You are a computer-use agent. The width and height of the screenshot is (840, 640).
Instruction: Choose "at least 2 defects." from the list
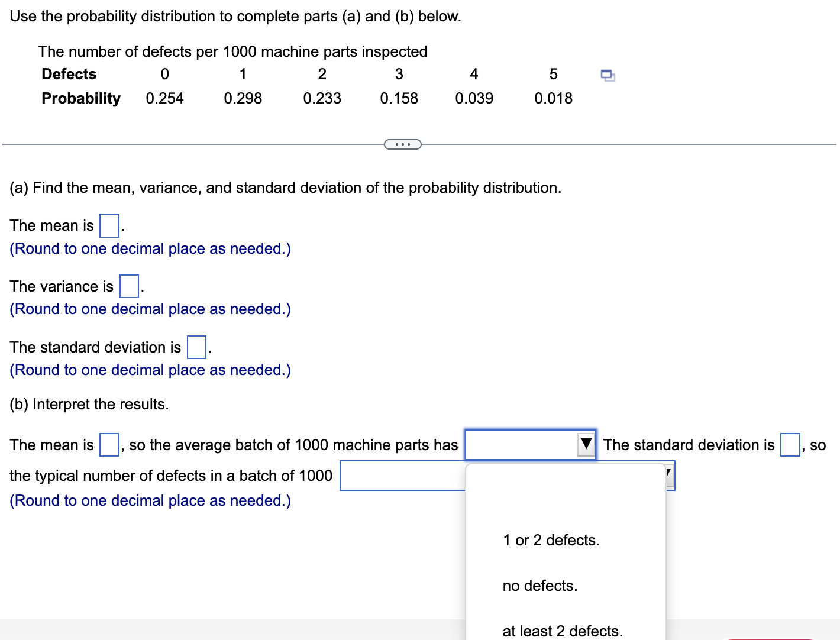point(561,631)
